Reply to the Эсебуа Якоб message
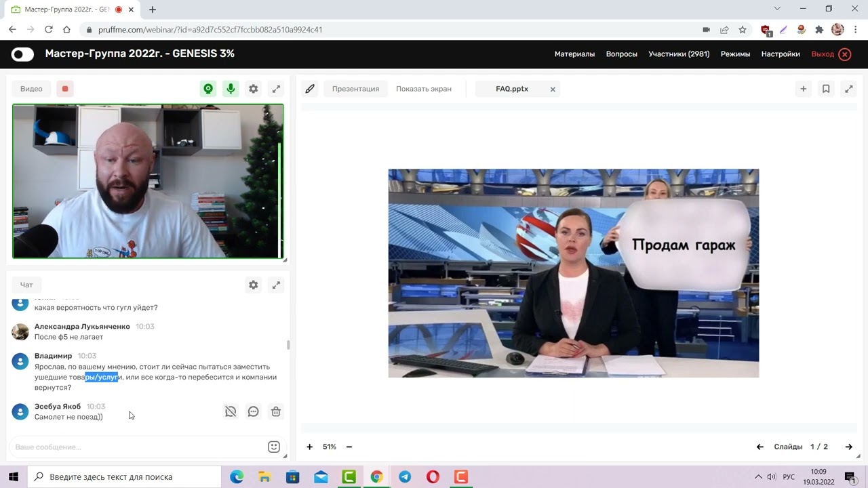The width and height of the screenshot is (868, 488). pyautogui.click(x=253, y=411)
